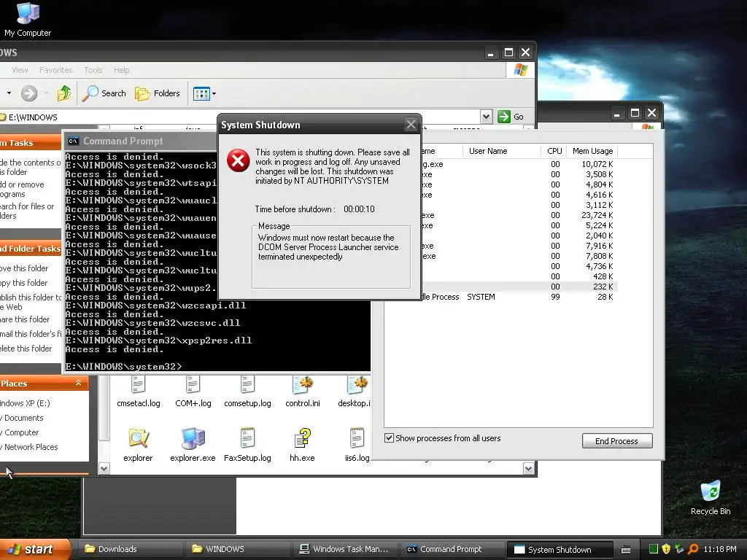The height and width of the screenshot is (560, 747).
Task: Switch to Command Prompt taskbar button
Action: point(451,549)
